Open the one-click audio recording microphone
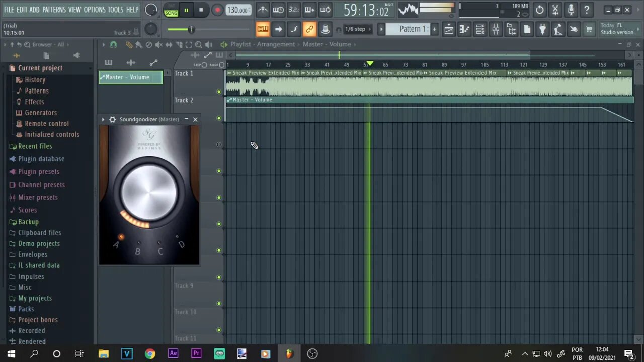 (571, 10)
